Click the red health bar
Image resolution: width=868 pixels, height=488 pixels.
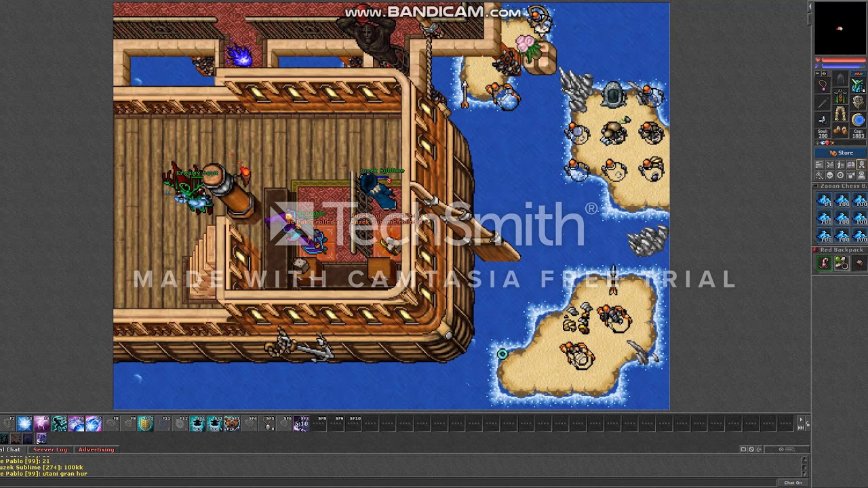(844, 60)
